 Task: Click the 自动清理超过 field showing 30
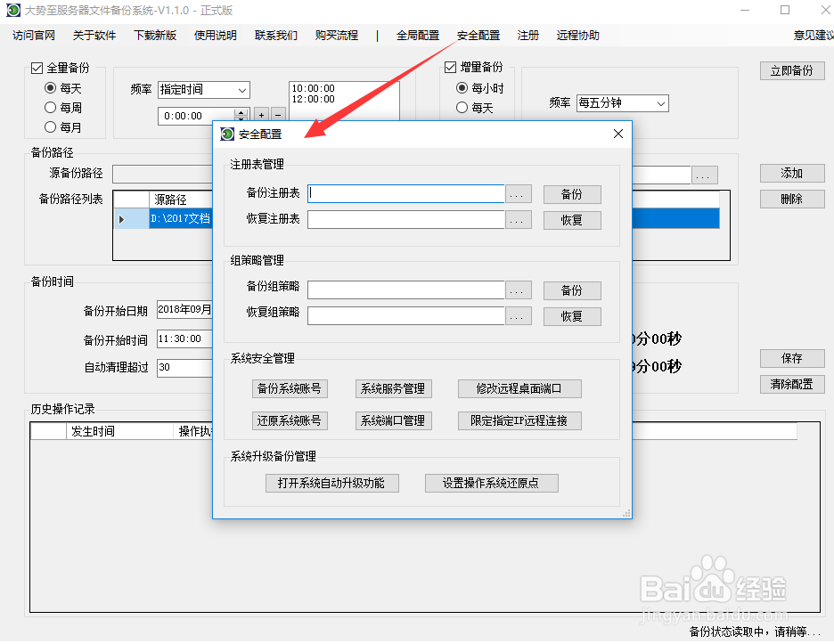184,368
